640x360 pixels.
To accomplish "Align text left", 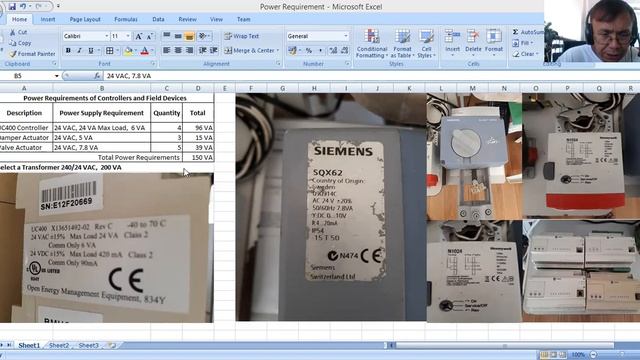I will pos(167,51).
